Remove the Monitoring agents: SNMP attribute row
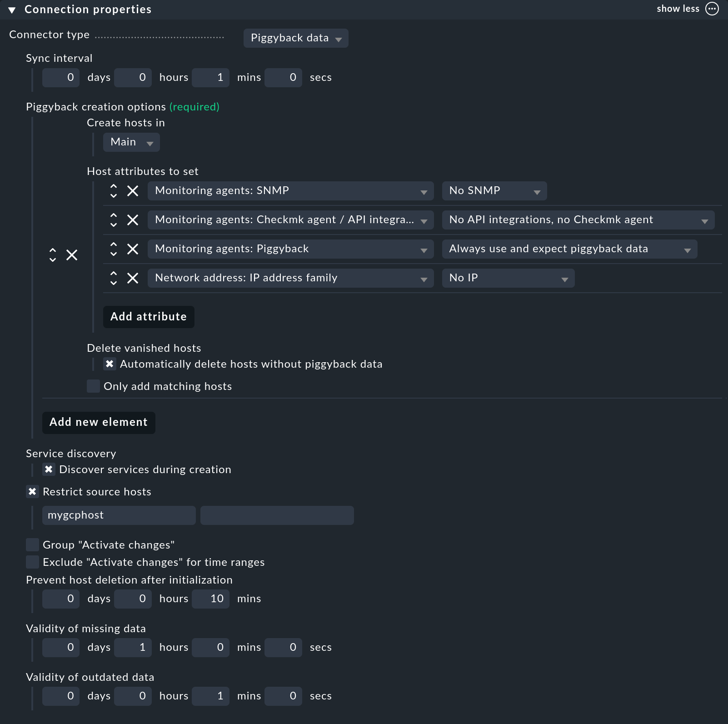The image size is (728, 724). click(133, 191)
